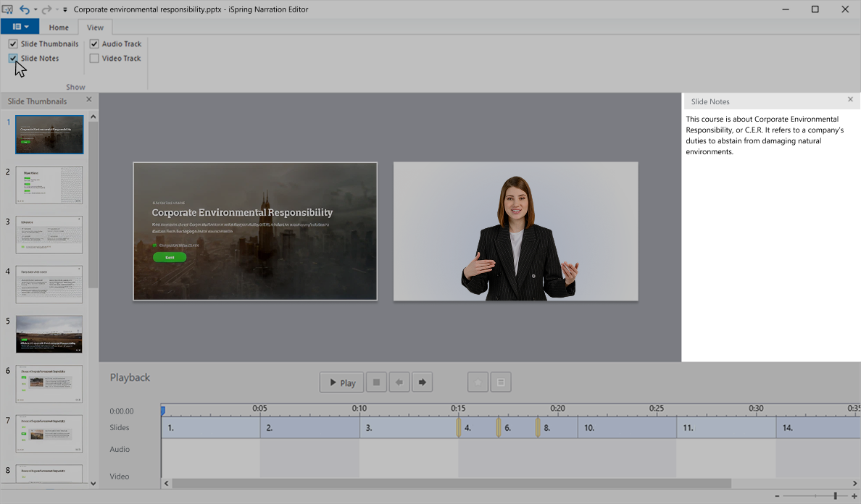The width and height of the screenshot is (861, 504).
Task: Expand the application menu dropdown arrow
Action: 25,26
